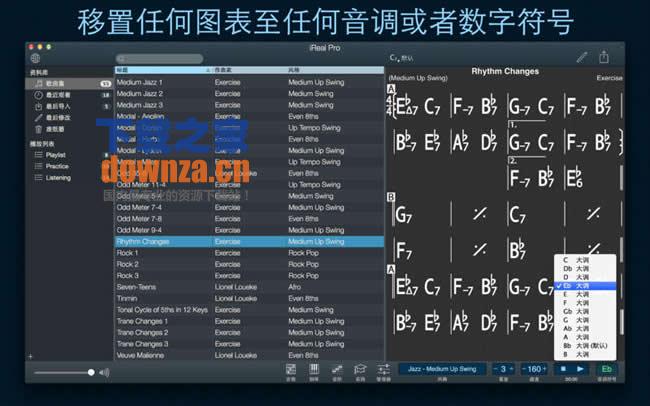This screenshot has width=650, height=406.
Task: Open the globe forums icon in the top-left
Action: coord(36,58)
